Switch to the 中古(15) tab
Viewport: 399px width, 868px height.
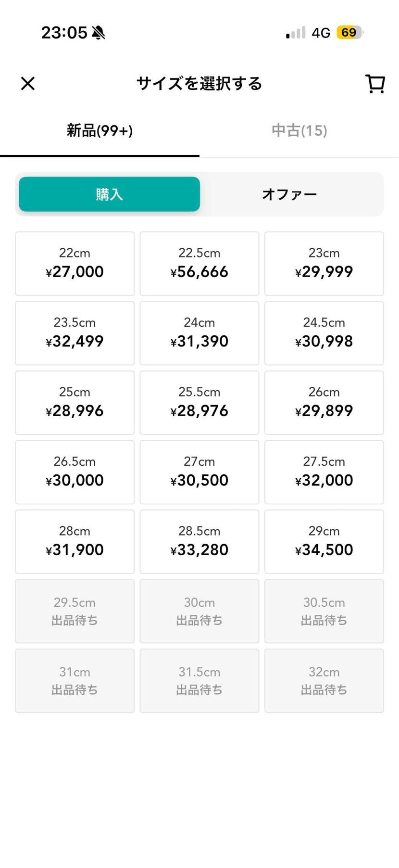tap(299, 131)
